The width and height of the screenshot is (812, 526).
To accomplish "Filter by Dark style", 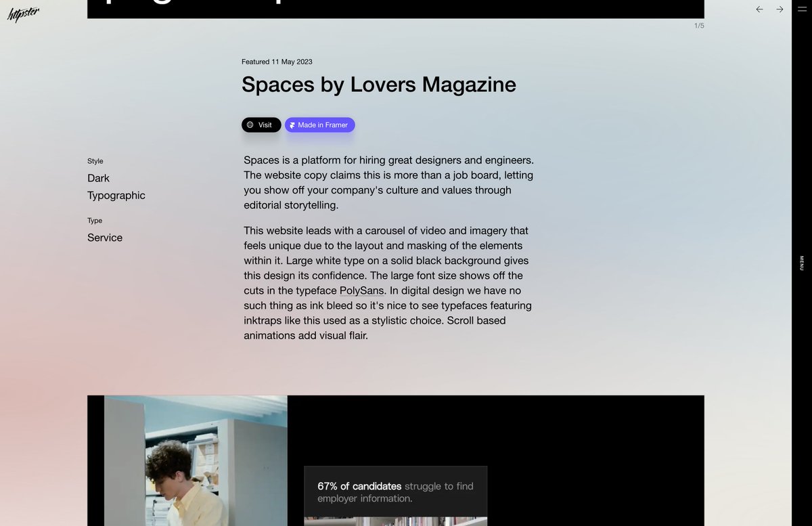I will 98,178.
